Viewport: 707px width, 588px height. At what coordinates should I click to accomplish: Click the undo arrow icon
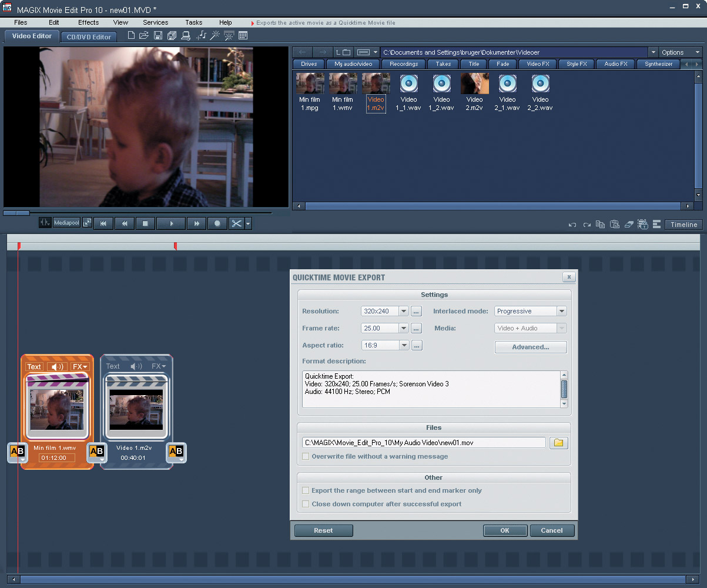[572, 225]
